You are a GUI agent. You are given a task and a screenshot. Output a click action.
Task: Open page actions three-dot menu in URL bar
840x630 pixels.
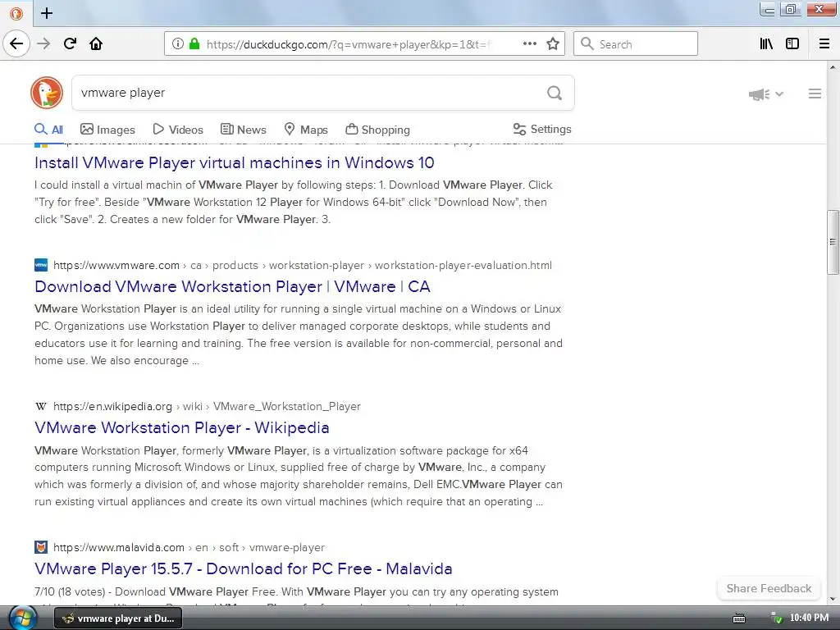(530, 43)
